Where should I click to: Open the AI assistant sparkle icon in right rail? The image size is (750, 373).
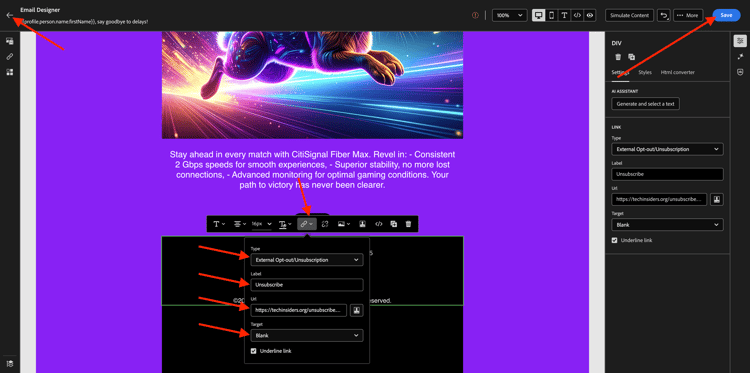coord(740,56)
